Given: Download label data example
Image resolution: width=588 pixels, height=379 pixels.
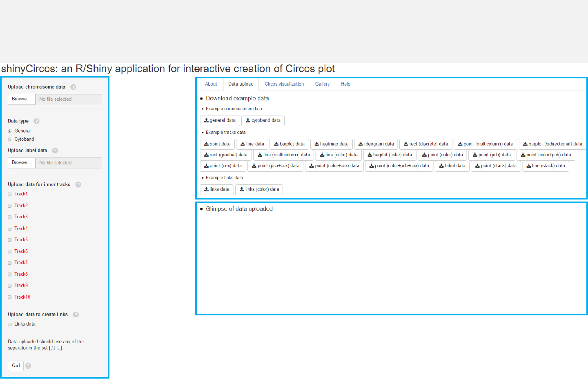Looking at the screenshot, I should (452, 166).
